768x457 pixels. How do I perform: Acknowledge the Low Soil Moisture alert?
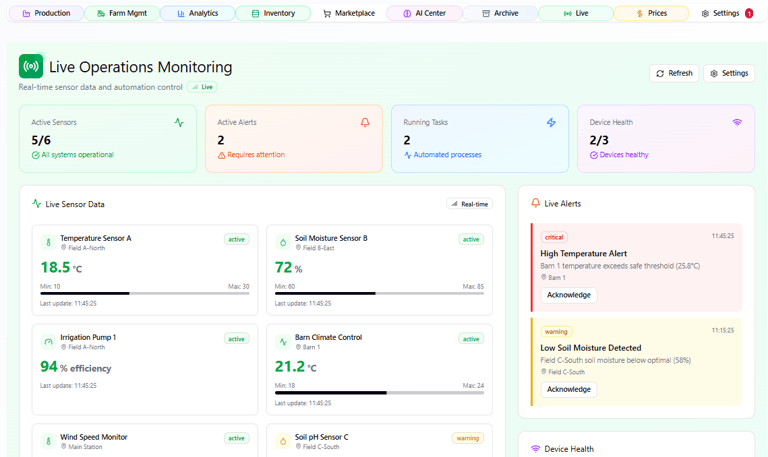point(569,389)
